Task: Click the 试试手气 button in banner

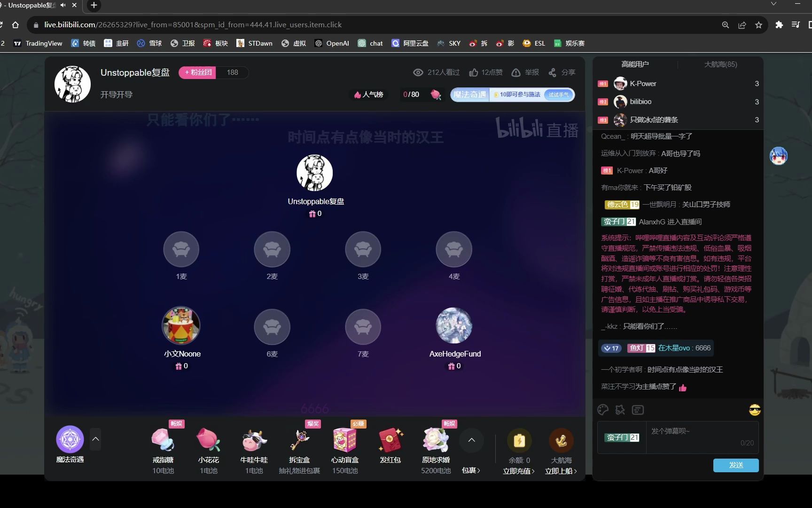Action: [x=558, y=95]
